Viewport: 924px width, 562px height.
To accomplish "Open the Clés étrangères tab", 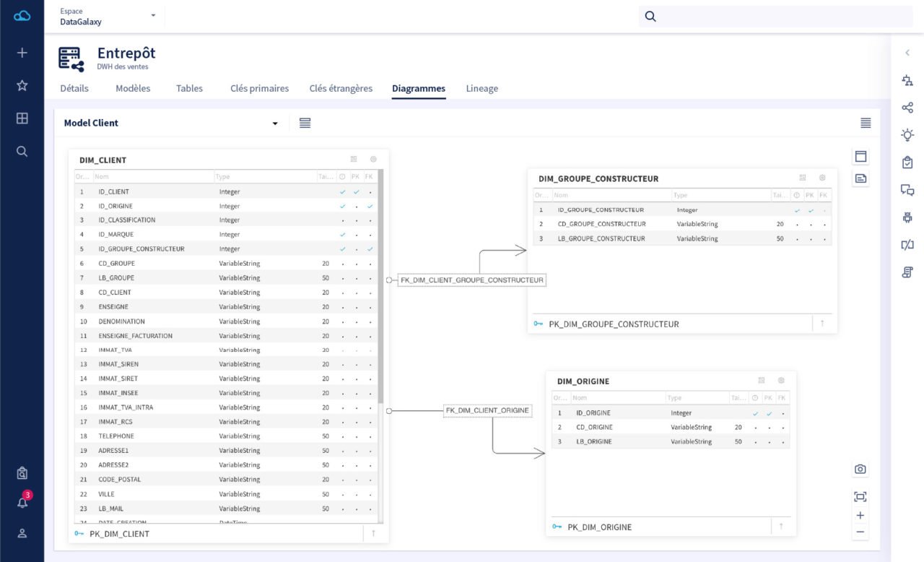I will (x=341, y=88).
